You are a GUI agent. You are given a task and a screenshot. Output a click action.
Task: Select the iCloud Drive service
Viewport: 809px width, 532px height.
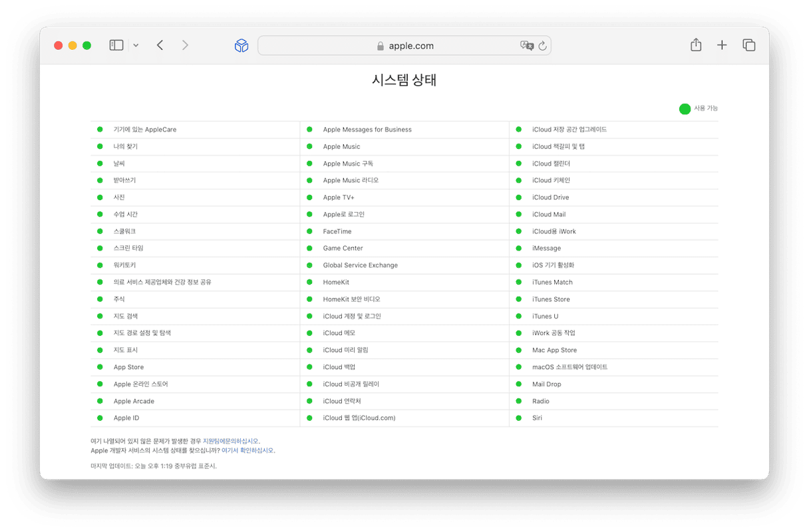[x=614, y=198]
